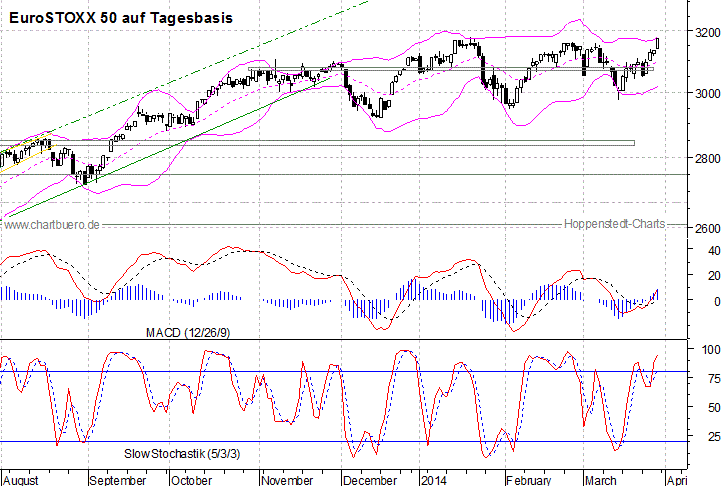
Task: Click the December month label
Action: tap(370, 480)
